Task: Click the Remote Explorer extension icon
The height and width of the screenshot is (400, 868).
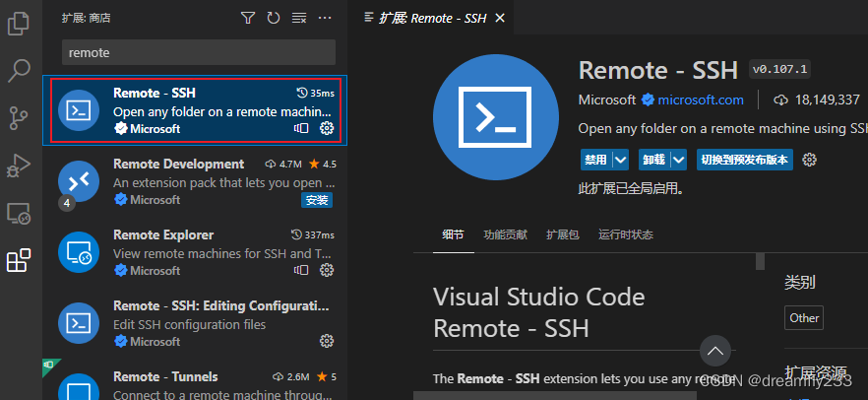Action: (79, 252)
